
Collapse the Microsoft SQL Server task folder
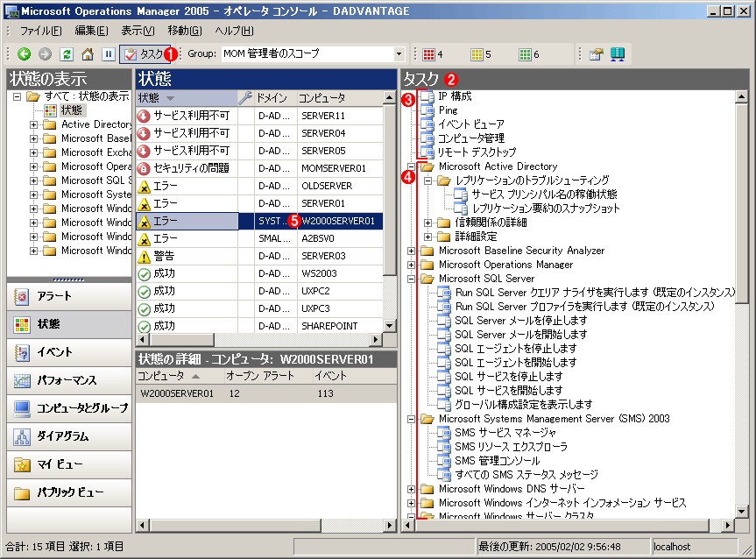[x=411, y=279]
